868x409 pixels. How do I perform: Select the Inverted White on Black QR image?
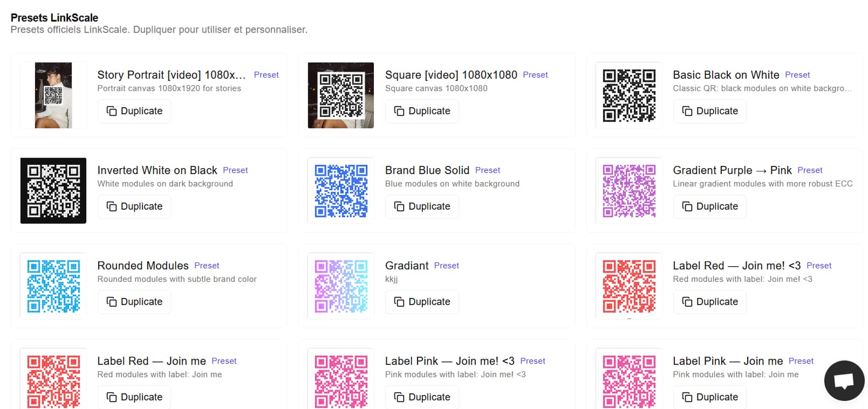coord(53,191)
